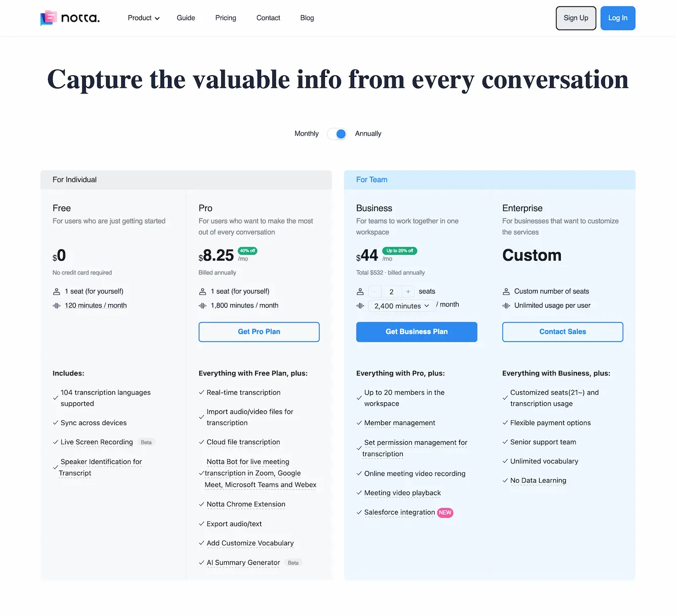This screenshot has height=616, width=676.
Task: Switch billing from Annually to Monthly
Action: point(337,134)
